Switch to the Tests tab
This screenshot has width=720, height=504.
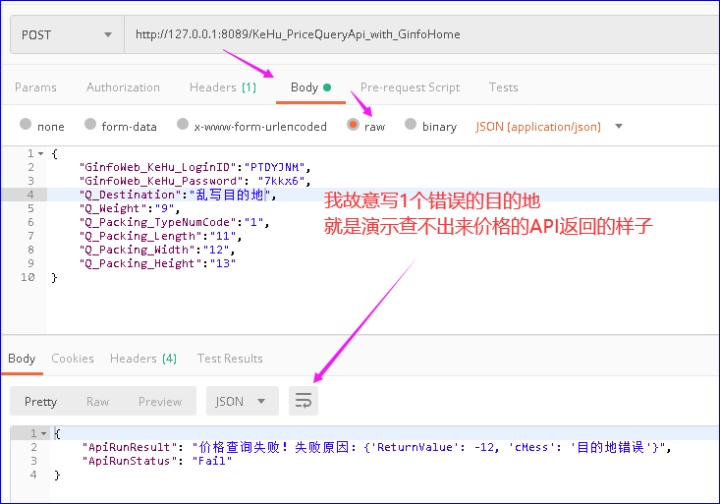click(504, 87)
